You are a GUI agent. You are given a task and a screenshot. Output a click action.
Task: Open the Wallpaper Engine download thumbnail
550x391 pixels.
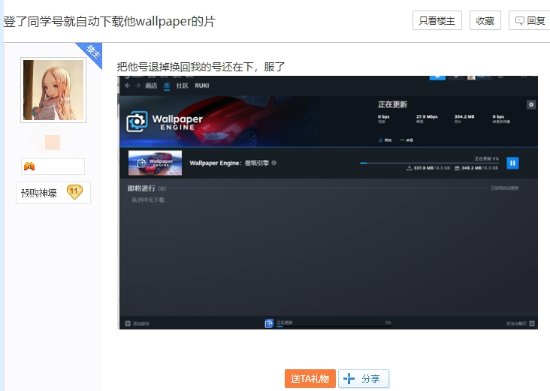click(x=155, y=163)
